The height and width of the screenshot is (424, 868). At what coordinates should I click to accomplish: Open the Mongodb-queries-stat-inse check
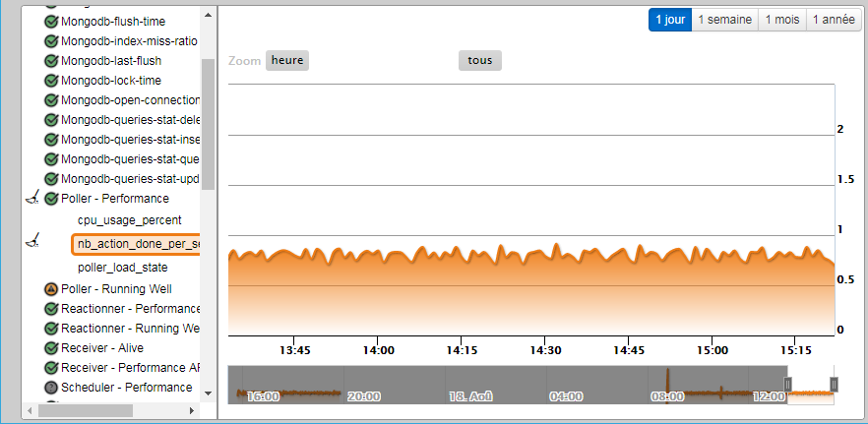point(130,140)
